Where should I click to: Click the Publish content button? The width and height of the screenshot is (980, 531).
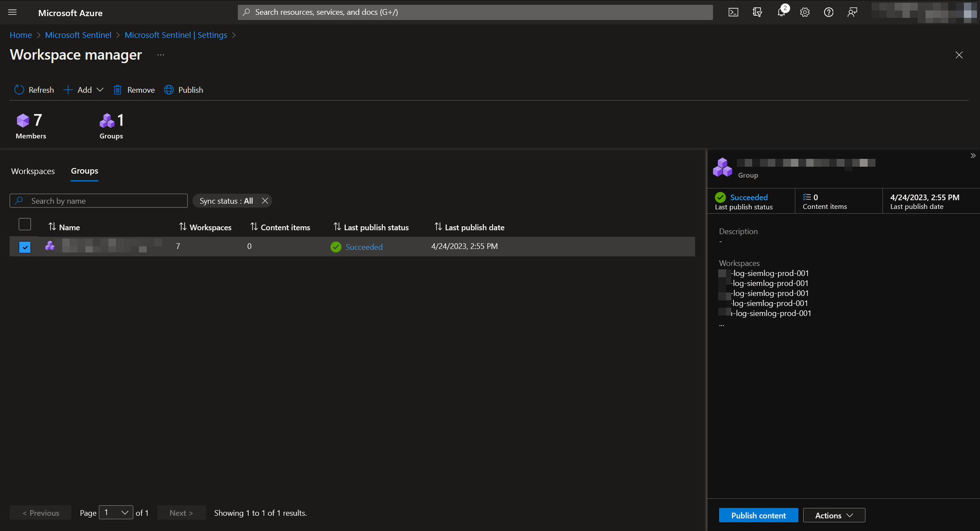pyautogui.click(x=758, y=515)
